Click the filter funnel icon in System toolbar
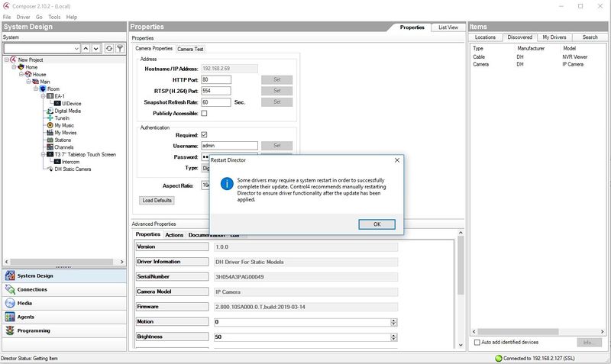611x364 pixels. (x=120, y=48)
